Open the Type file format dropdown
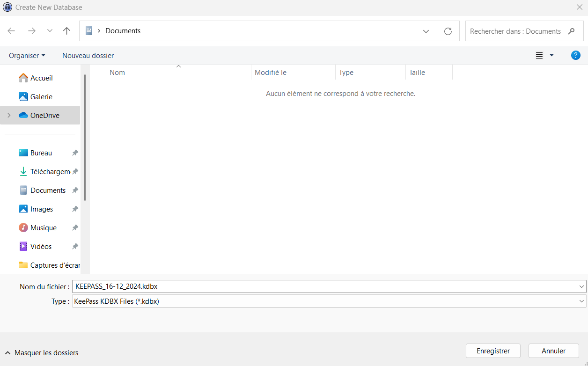588x366 pixels. [x=581, y=301]
